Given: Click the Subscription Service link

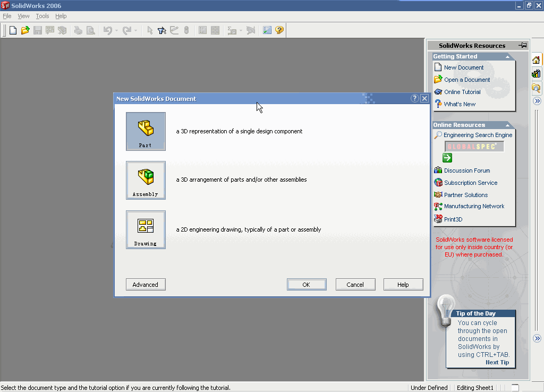Looking at the screenshot, I should 471,183.
